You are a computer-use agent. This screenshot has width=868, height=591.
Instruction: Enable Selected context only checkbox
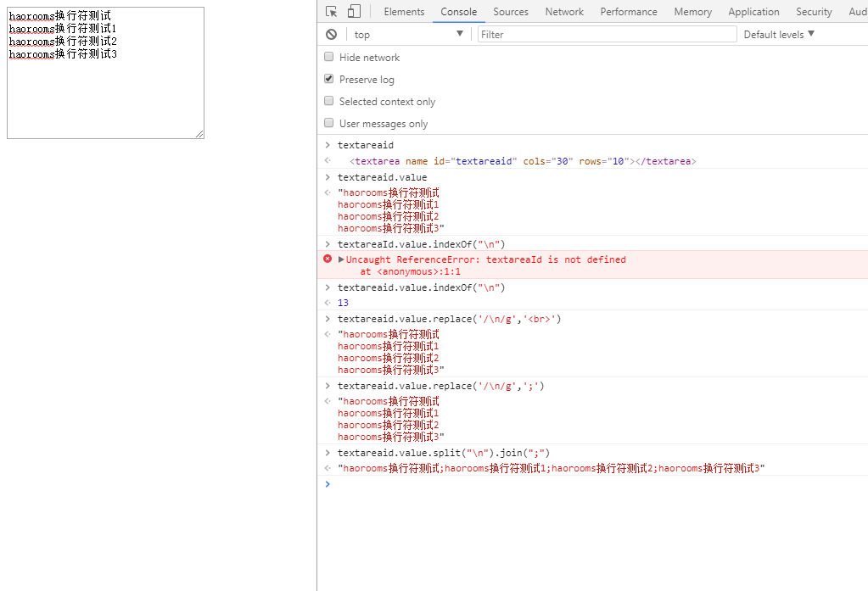(x=329, y=101)
